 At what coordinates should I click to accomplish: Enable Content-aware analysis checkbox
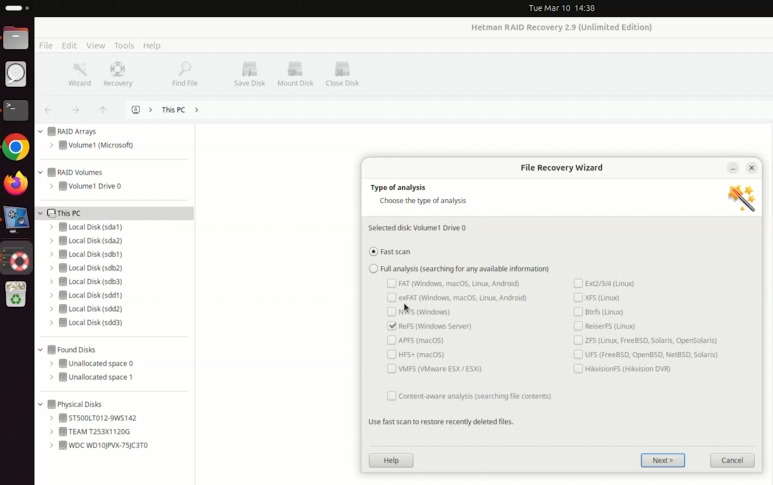391,396
